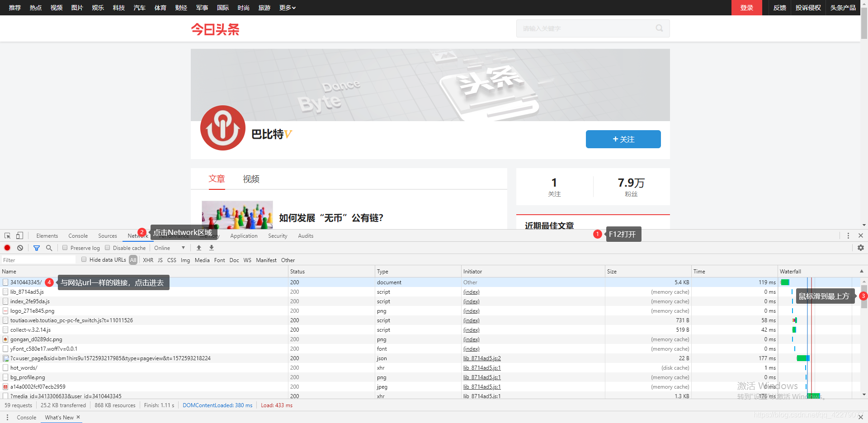
Task: Open the 财经 navigation link
Action: click(x=181, y=8)
